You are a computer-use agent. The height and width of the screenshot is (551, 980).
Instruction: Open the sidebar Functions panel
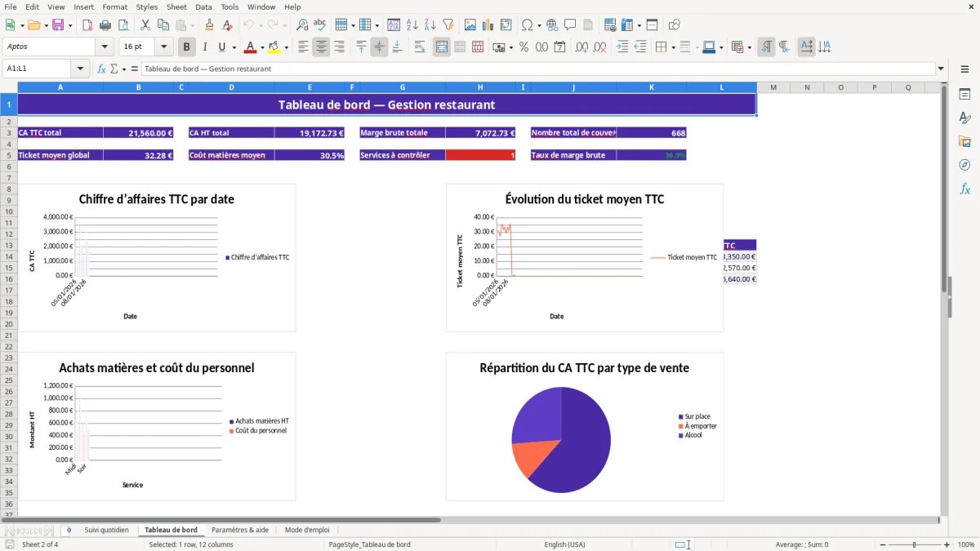[x=964, y=189]
